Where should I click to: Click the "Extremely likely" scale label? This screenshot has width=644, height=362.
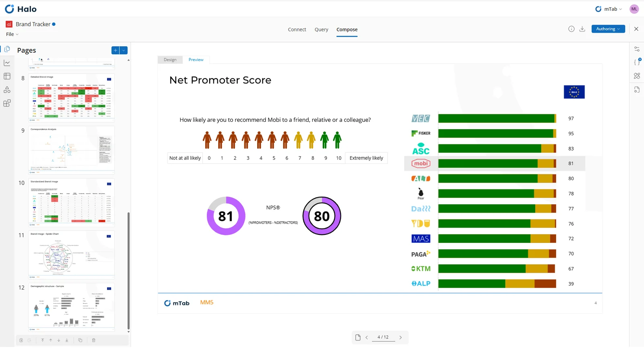(x=366, y=158)
